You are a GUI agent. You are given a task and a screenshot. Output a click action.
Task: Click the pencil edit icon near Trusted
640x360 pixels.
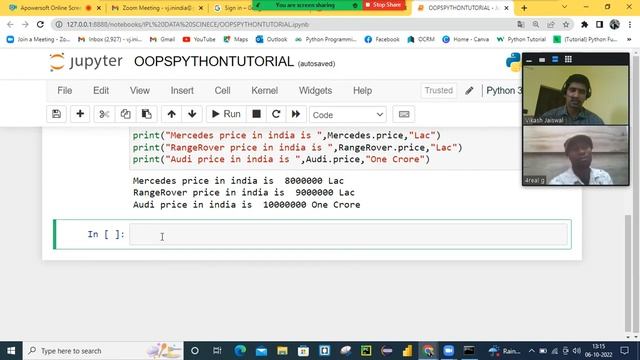469,91
